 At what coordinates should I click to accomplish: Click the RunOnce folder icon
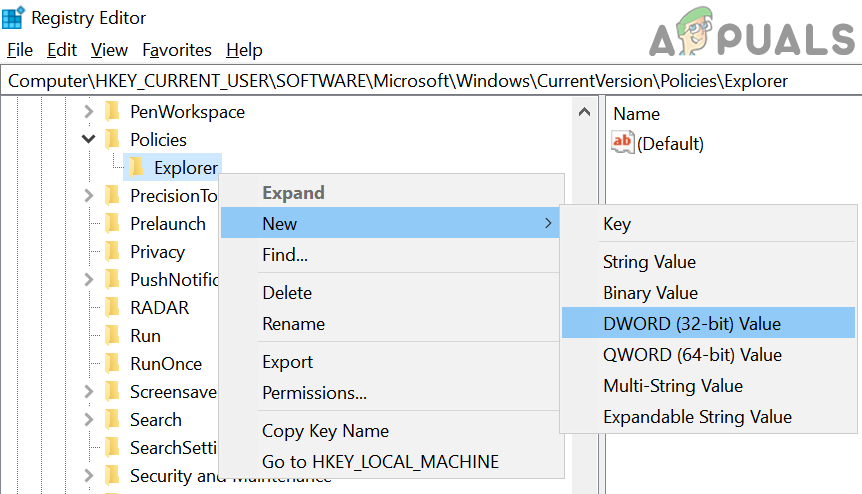pyautogui.click(x=112, y=364)
